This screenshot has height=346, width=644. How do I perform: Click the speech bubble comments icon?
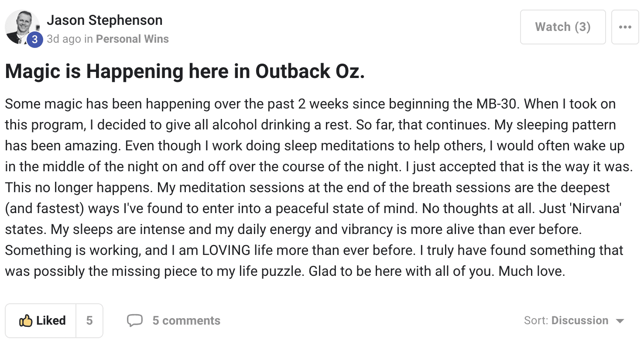(x=135, y=321)
